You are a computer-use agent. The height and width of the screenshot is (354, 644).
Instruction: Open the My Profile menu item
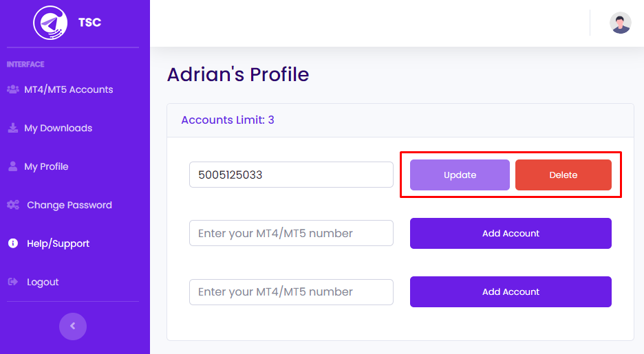tap(46, 166)
